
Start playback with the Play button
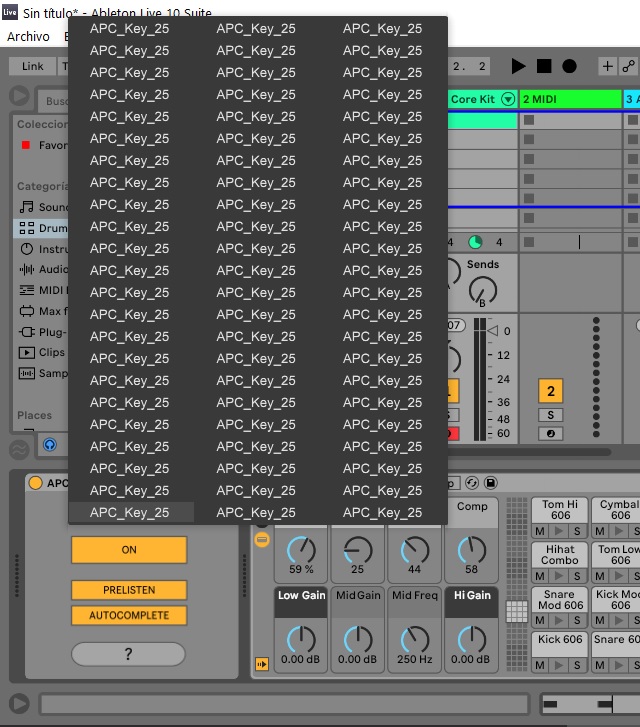tap(518, 66)
